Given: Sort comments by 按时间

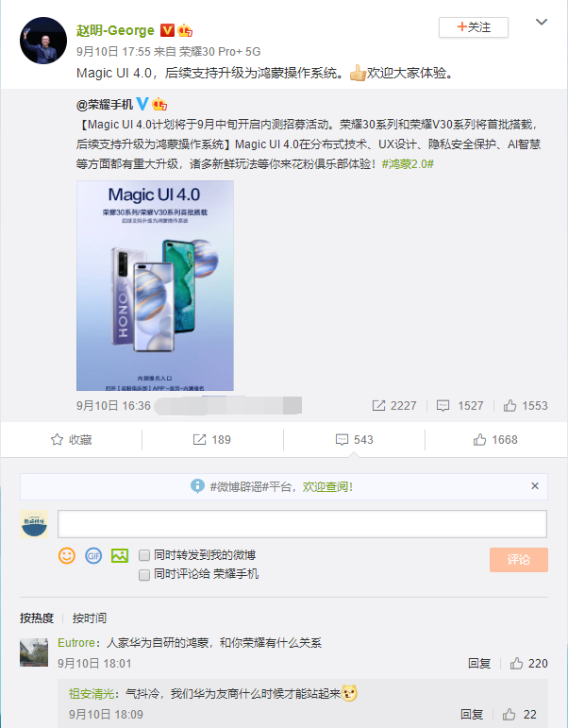Looking at the screenshot, I should click(90, 618).
